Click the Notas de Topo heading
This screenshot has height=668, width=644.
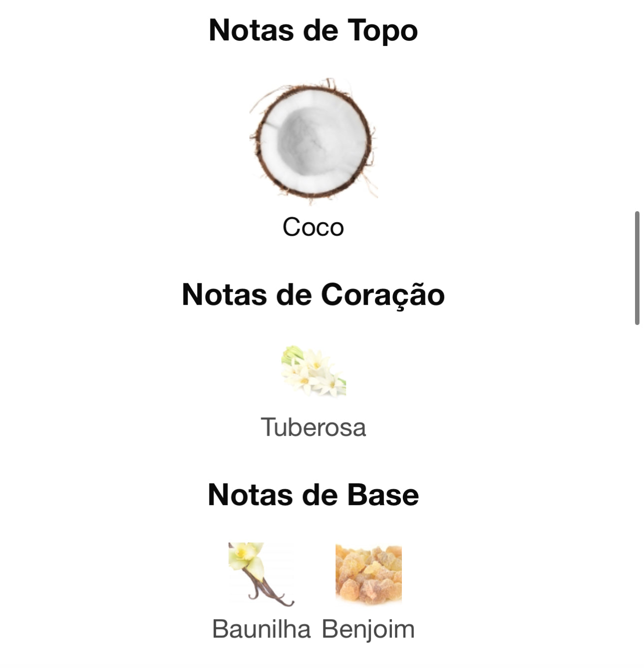point(313,30)
